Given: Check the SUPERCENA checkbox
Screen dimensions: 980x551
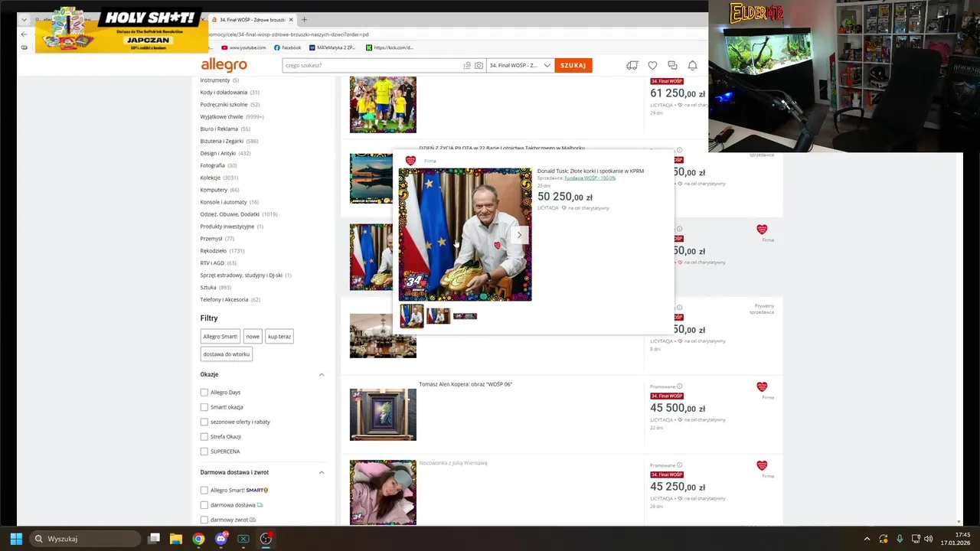Looking at the screenshot, I should click(204, 452).
